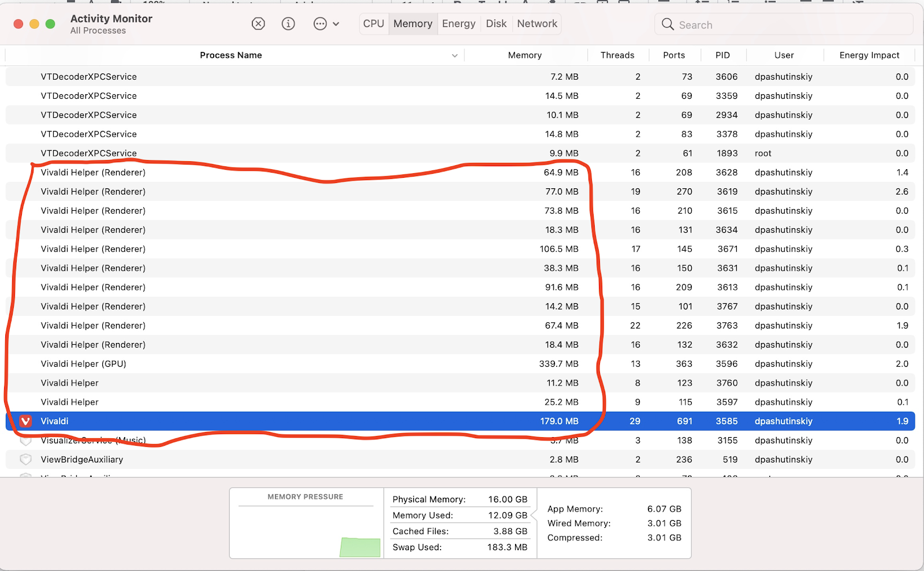This screenshot has width=924, height=571.
Task: Select Vivaldi Helper (Renderer) row using 73.8 MB
Action: pyautogui.click(x=460, y=211)
